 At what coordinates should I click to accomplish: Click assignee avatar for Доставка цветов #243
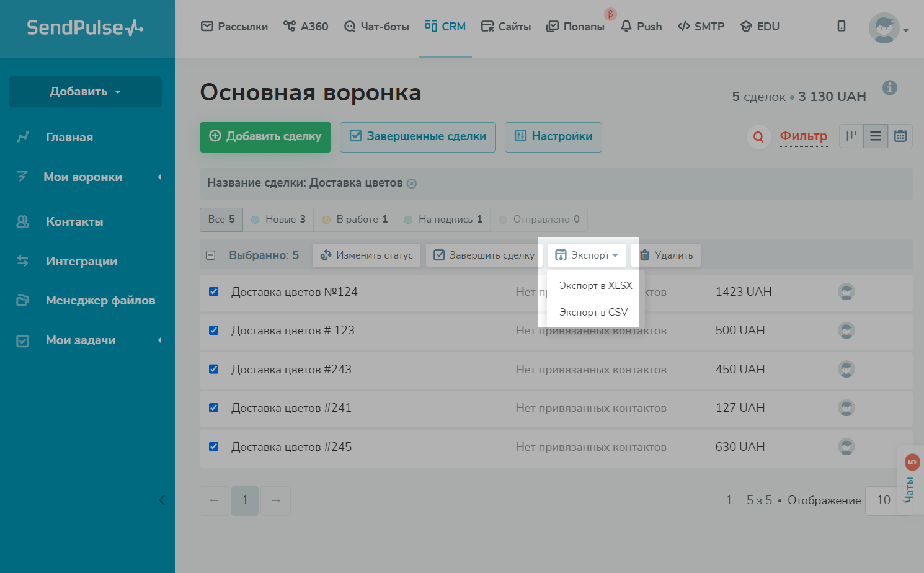(x=846, y=370)
